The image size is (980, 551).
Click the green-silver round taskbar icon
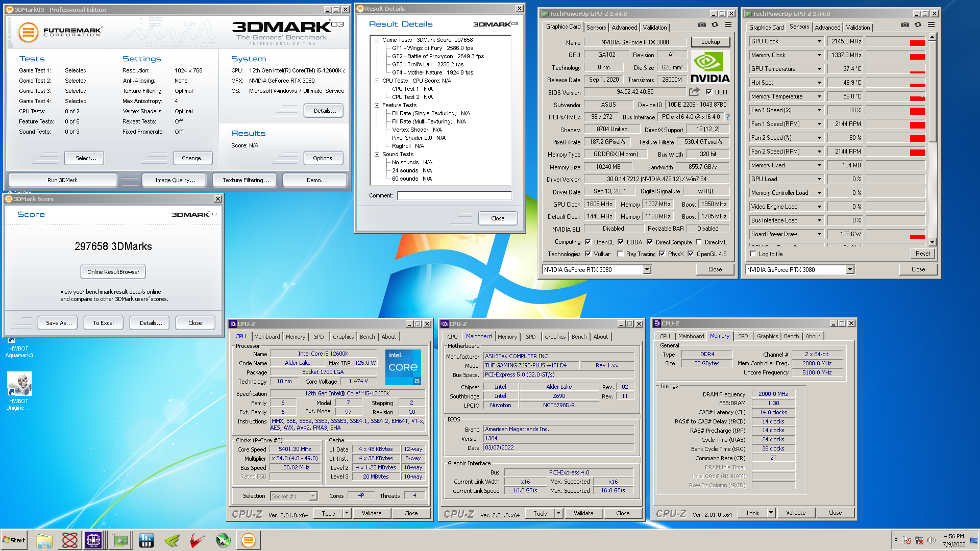tap(223, 540)
